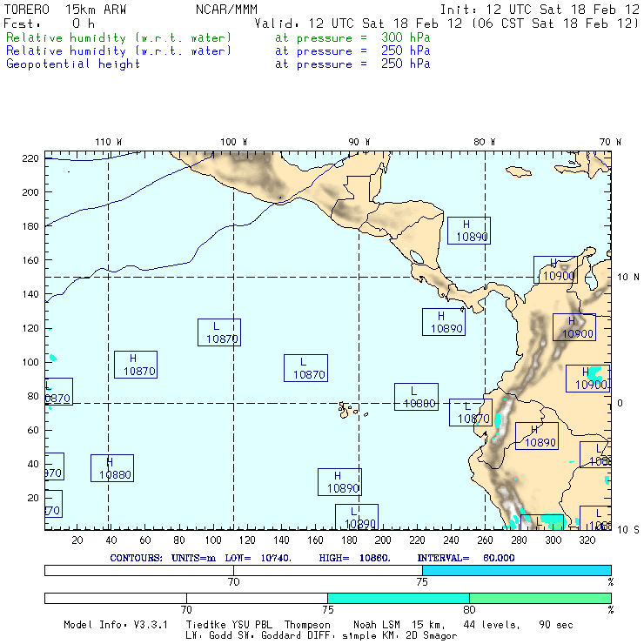The width and height of the screenshot is (644, 644).
Task: Click the "Model Info: V3.3.1" footer text
Action: 116,625
